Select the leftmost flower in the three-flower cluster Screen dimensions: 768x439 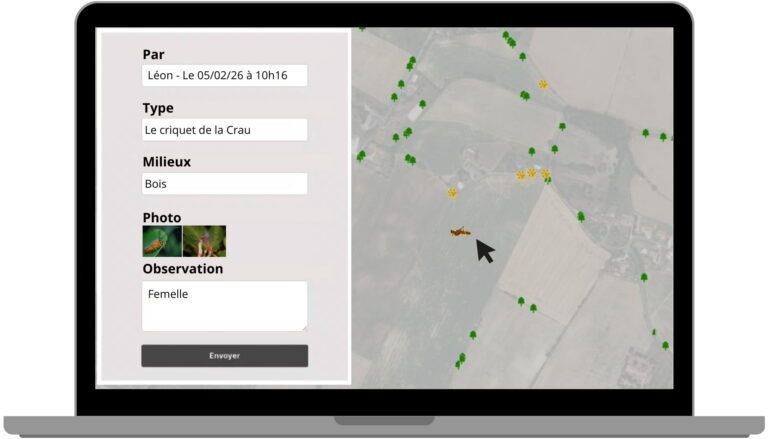click(520, 174)
